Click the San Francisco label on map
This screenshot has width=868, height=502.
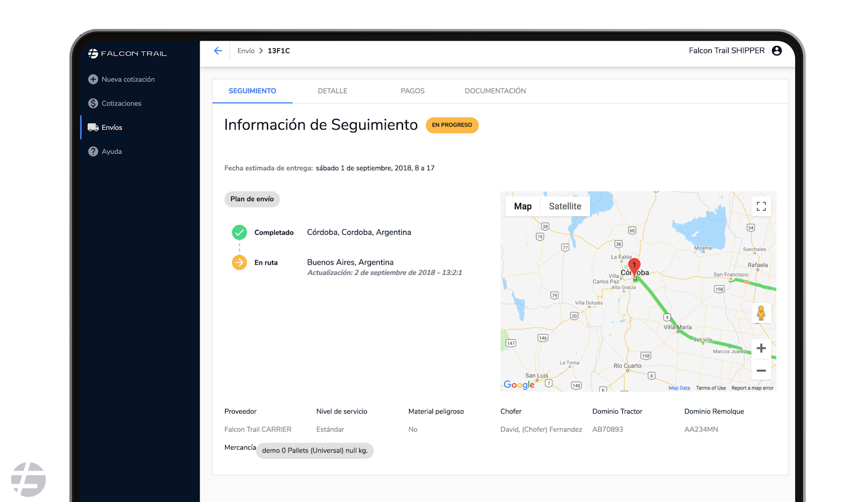[731, 275]
